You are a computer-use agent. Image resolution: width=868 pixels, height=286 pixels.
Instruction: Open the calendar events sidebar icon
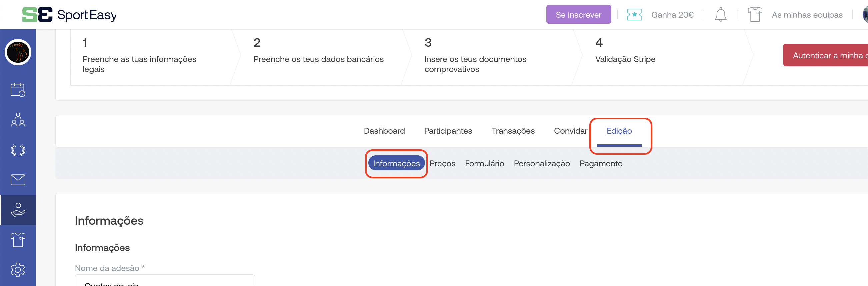[x=18, y=90]
